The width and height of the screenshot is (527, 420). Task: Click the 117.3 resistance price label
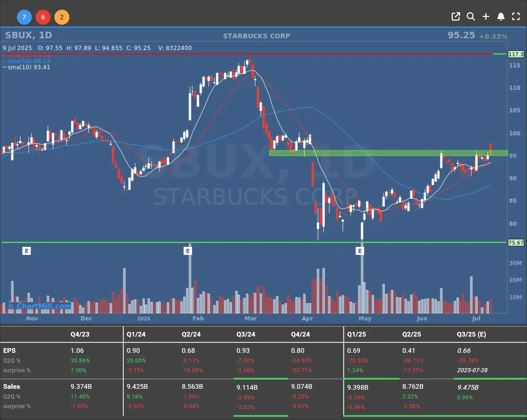(x=516, y=54)
